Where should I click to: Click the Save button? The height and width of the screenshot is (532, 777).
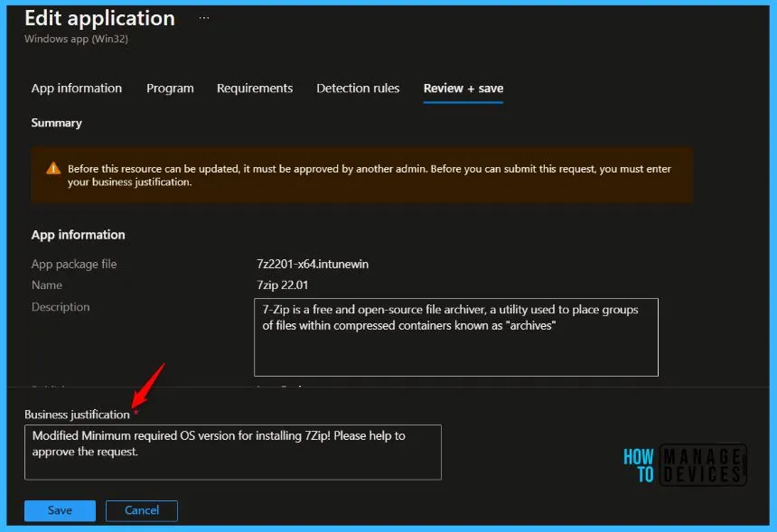60,510
